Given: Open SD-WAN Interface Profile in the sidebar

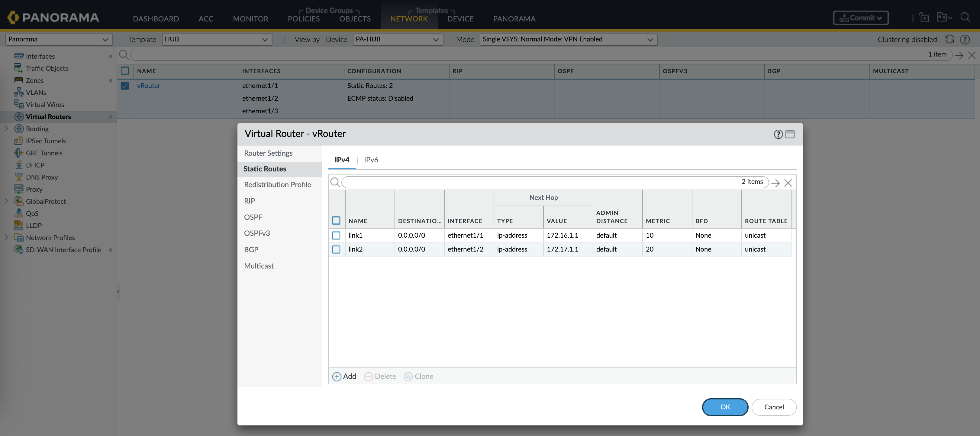Looking at the screenshot, I should click(63, 250).
